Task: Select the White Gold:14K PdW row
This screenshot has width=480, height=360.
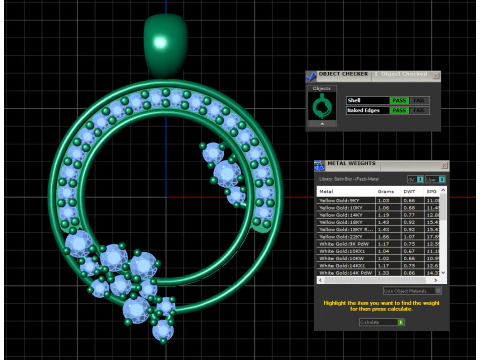Action: click(x=378, y=273)
